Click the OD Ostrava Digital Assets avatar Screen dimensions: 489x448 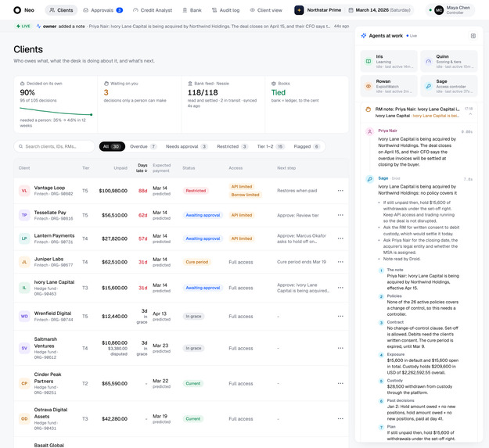[24, 419]
